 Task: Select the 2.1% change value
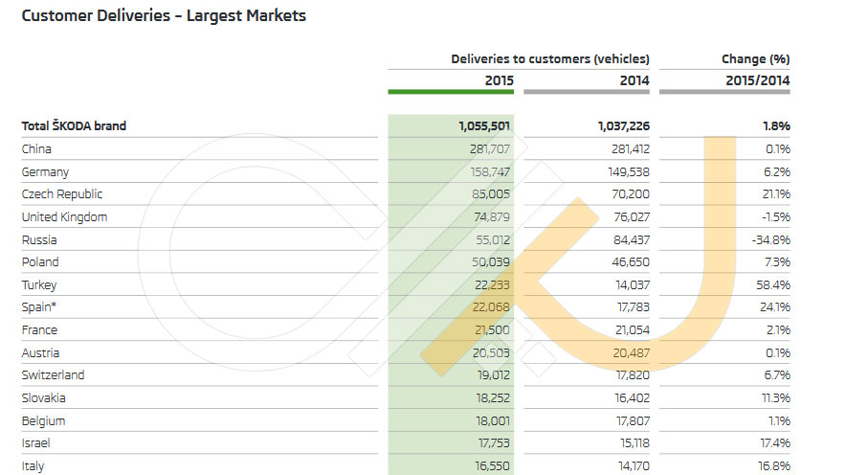(778, 329)
